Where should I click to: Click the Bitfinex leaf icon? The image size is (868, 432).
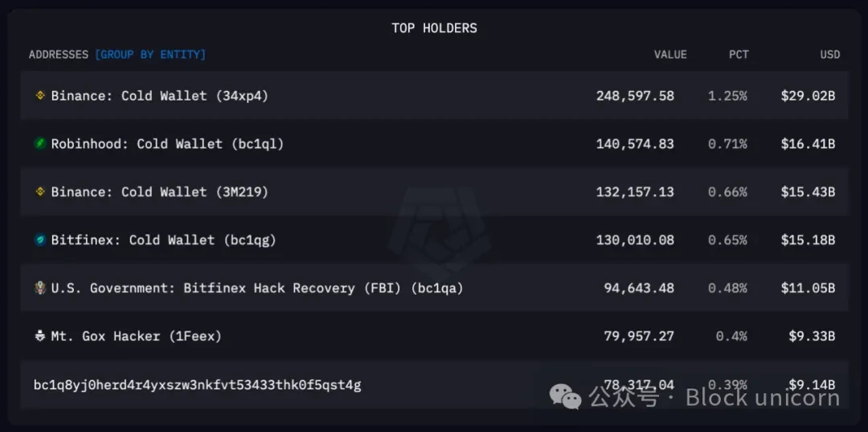tap(40, 241)
